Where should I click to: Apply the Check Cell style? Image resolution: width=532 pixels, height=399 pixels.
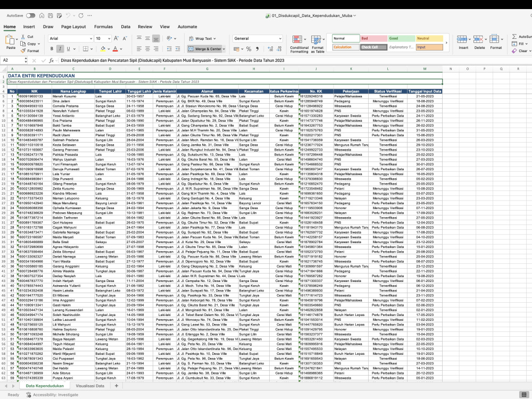(373, 47)
